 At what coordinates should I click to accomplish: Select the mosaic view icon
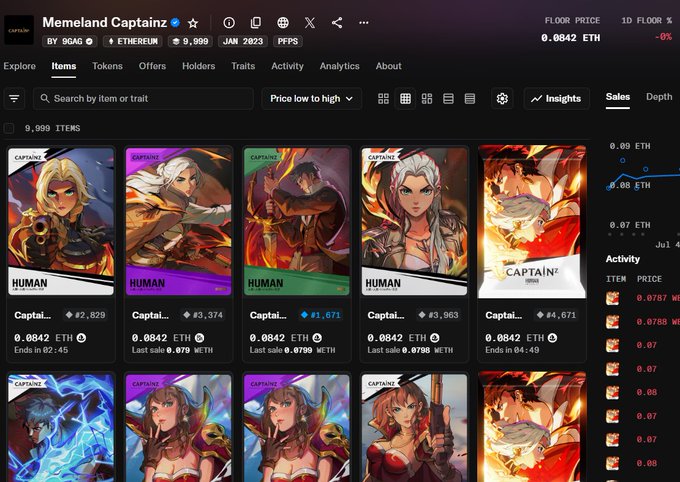click(x=427, y=98)
